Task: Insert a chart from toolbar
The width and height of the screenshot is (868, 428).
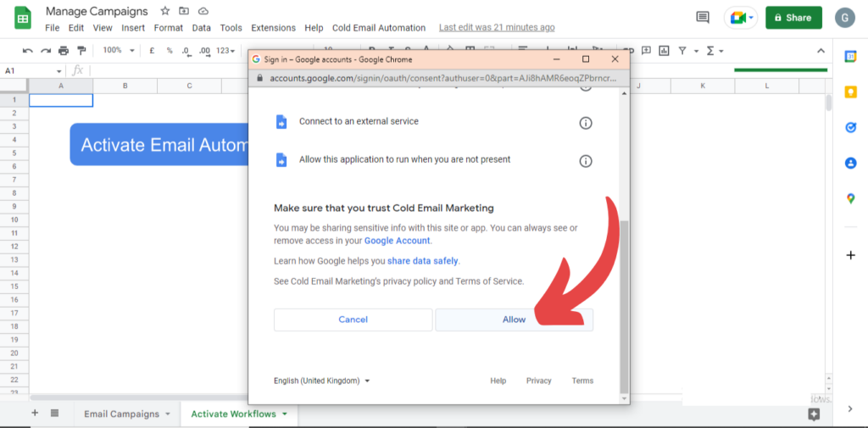Action: (664, 50)
